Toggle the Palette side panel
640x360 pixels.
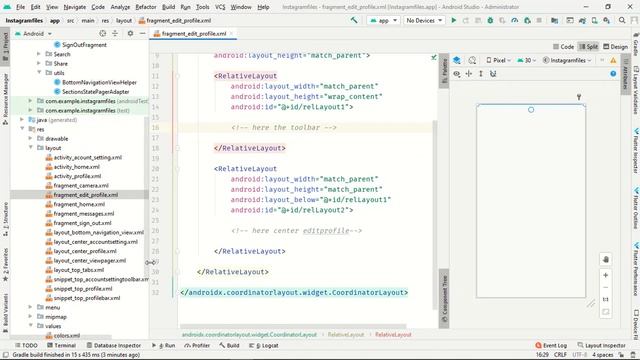click(444, 71)
